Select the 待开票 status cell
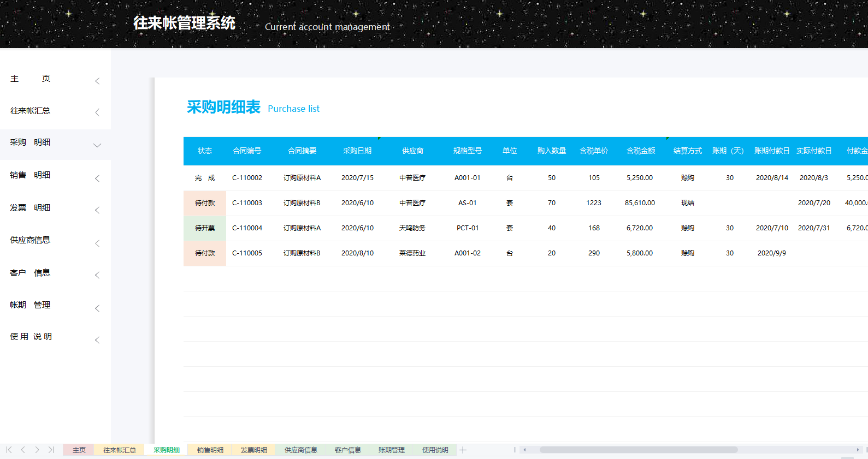 [x=205, y=228]
